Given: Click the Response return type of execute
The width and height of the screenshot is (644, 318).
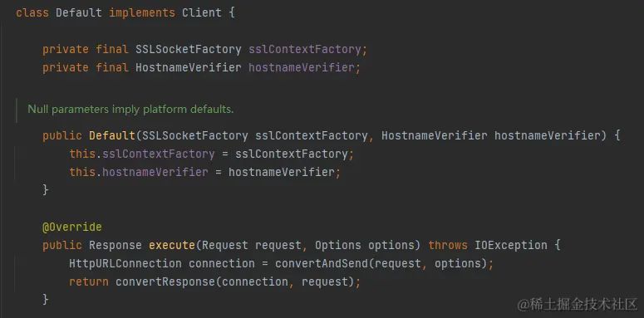Looking at the screenshot, I should click(x=116, y=246).
